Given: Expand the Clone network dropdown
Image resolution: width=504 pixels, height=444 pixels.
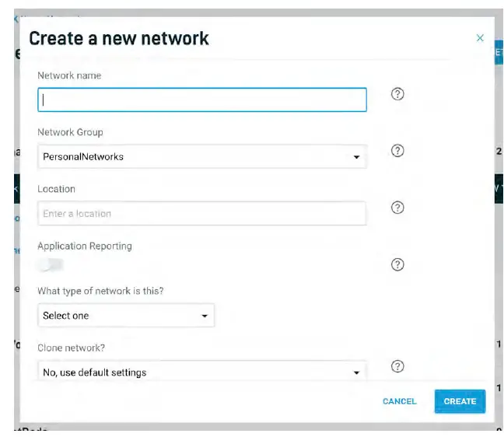Looking at the screenshot, I should (x=202, y=372).
